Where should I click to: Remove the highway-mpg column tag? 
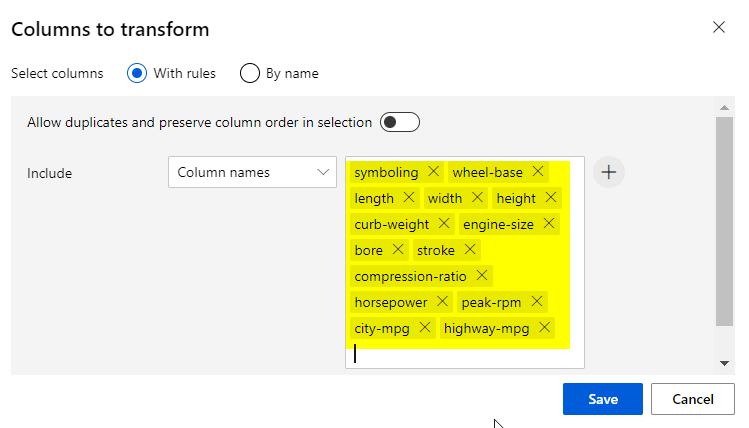[x=545, y=328]
